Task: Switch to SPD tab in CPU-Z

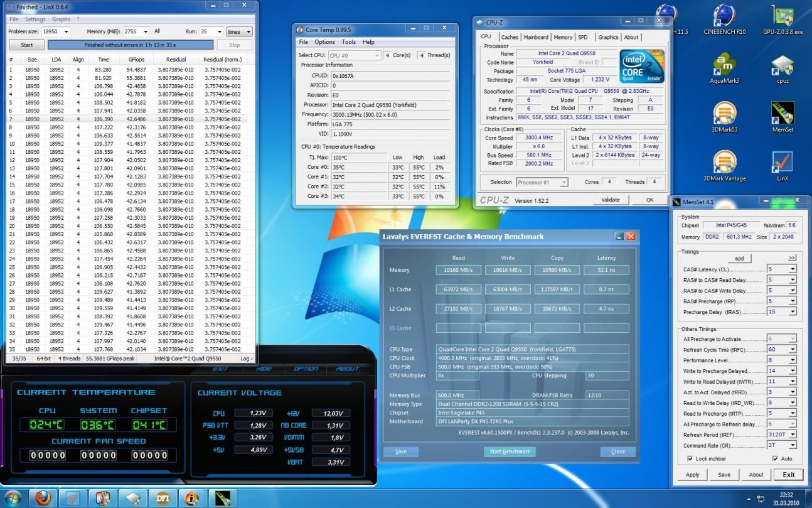Action: point(583,37)
